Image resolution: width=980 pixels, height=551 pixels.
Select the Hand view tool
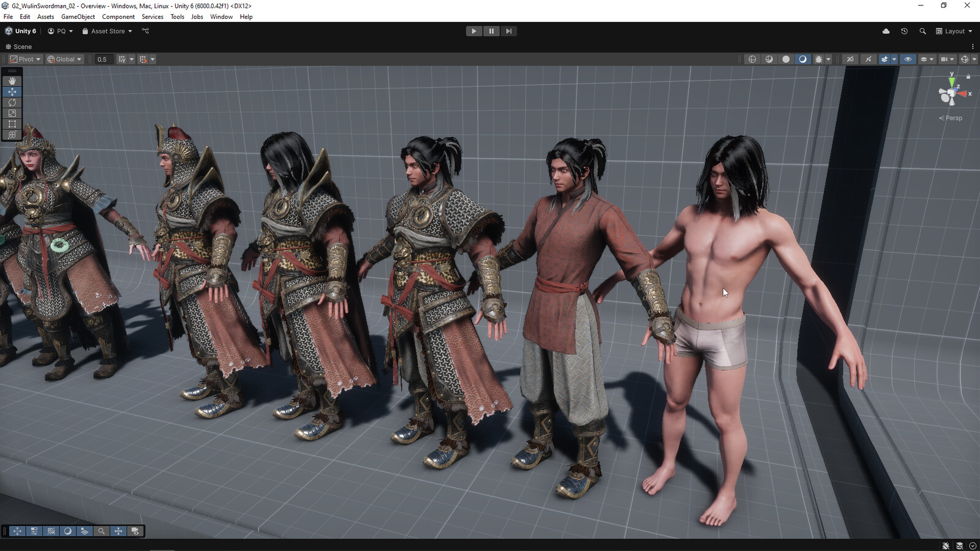12,81
